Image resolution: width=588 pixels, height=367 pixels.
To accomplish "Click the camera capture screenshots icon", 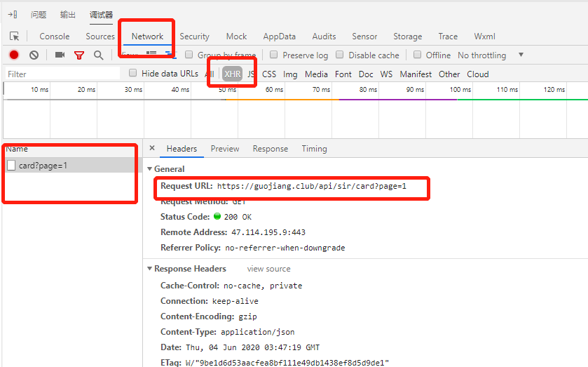I will (60, 55).
